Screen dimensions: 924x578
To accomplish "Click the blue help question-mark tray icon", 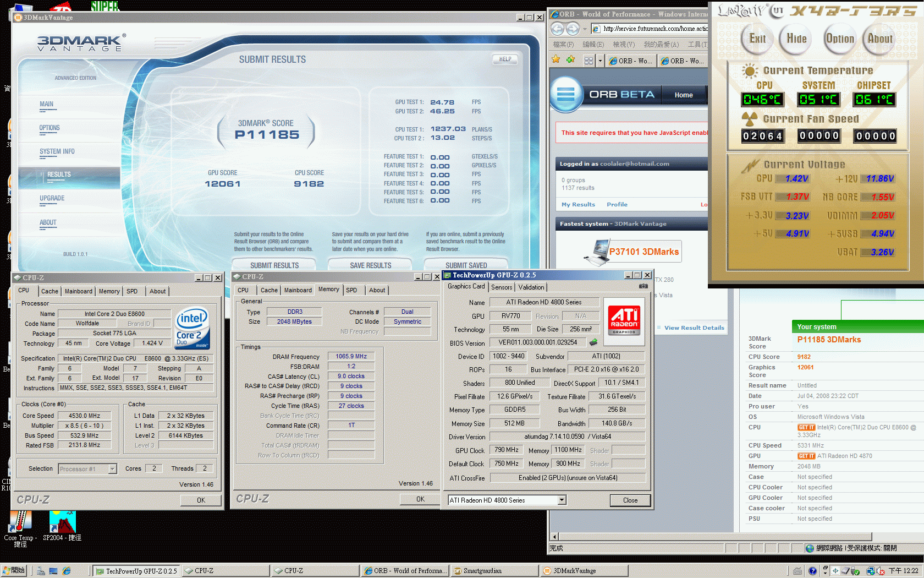I will point(812,571).
